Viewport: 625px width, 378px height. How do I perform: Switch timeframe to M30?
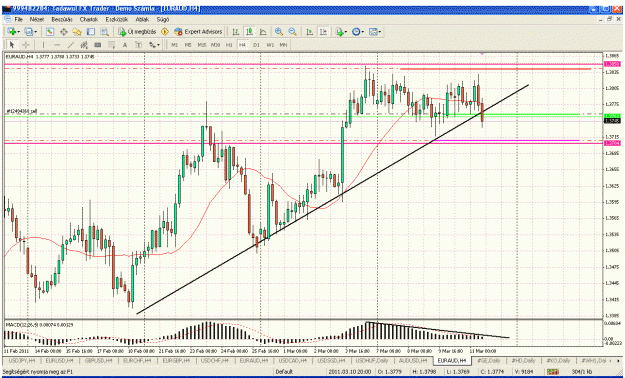[216, 45]
